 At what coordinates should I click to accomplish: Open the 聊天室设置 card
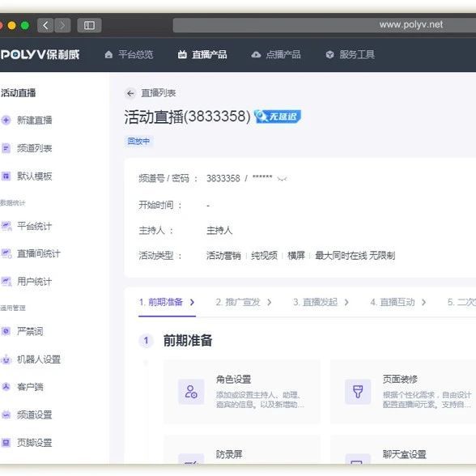[403, 450]
